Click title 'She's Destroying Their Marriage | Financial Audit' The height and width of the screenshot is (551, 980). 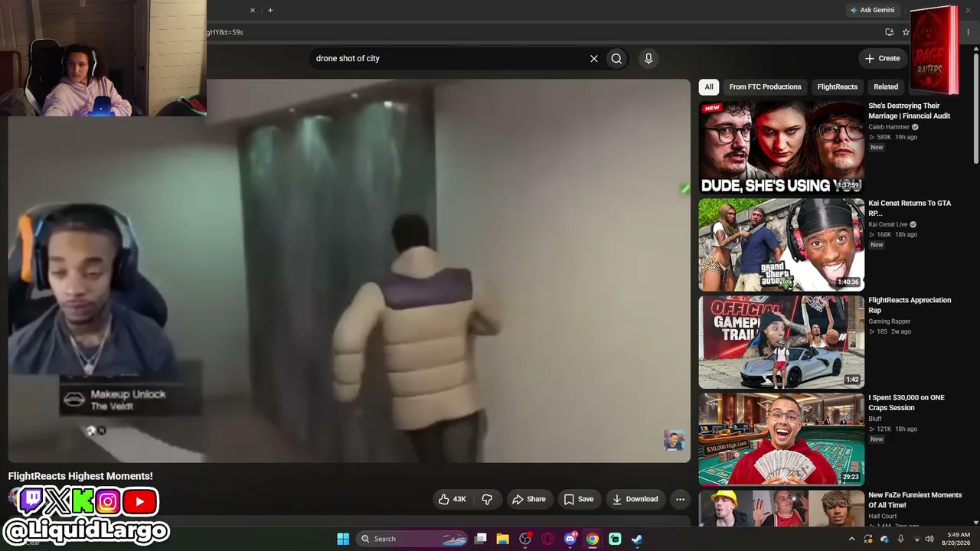click(x=910, y=111)
